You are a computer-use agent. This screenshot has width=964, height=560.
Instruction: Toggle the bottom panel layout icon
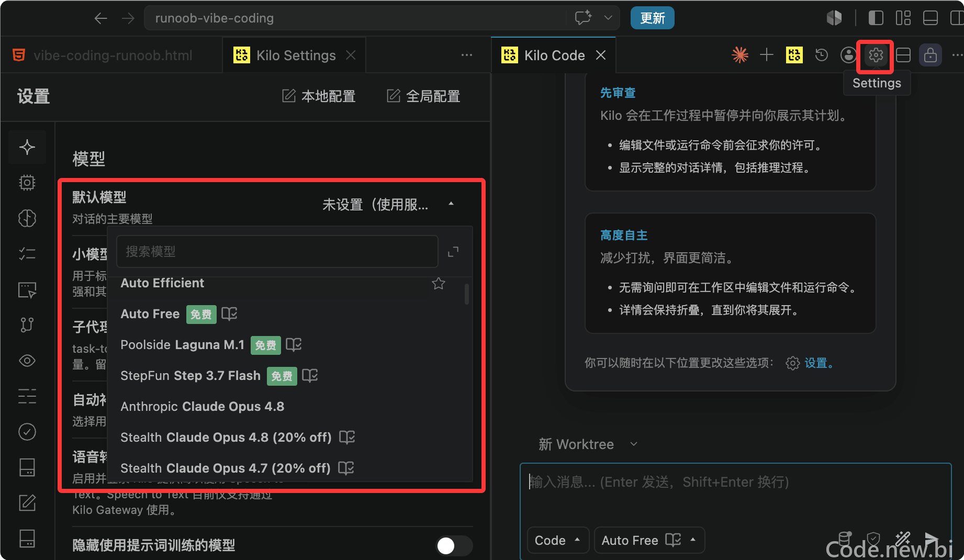[931, 18]
